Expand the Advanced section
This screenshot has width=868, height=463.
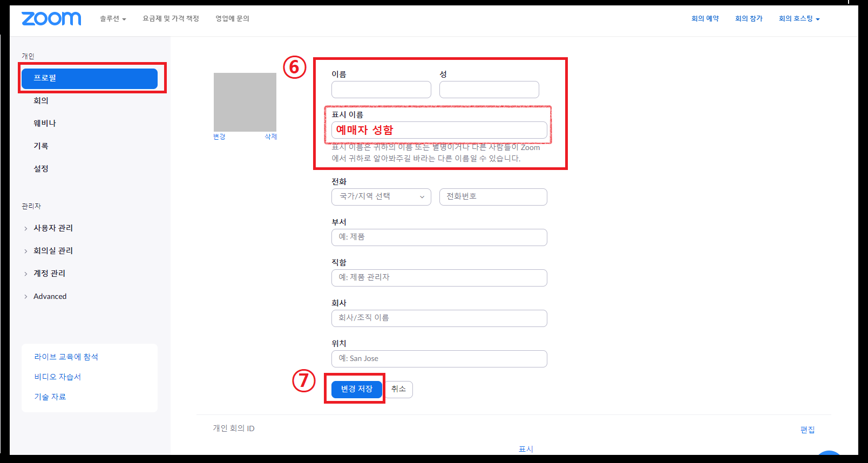click(50, 296)
